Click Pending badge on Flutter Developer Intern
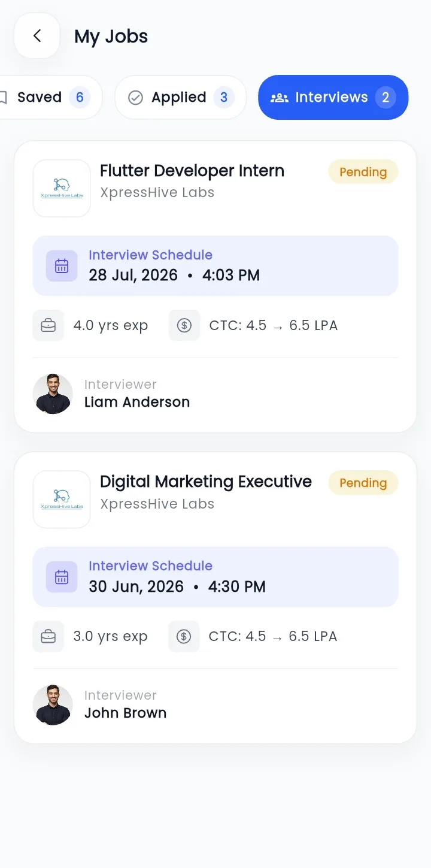 pyautogui.click(x=363, y=172)
